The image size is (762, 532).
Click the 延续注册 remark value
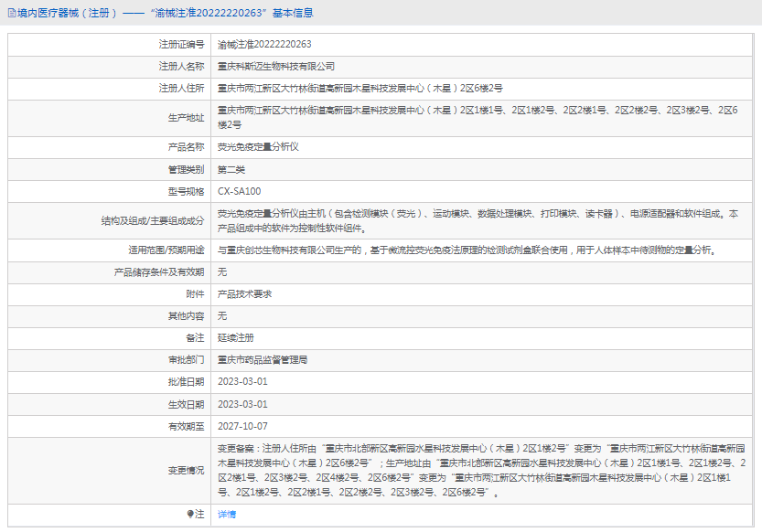236,338
